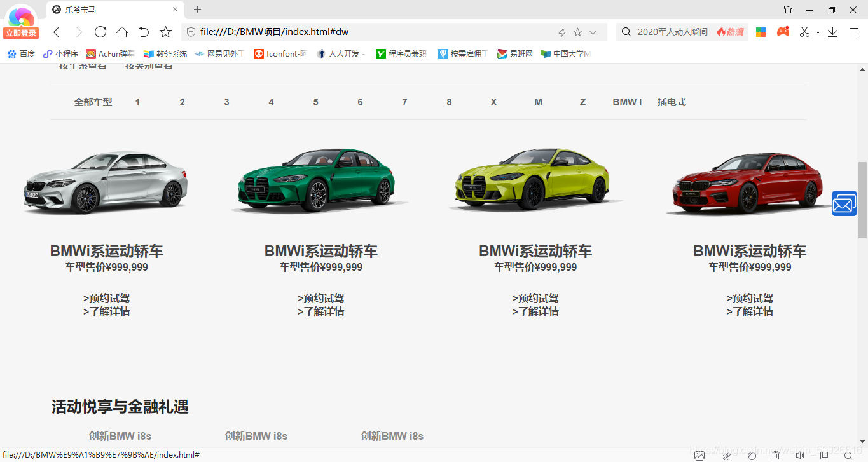Click the undo closed tab arrow icon

tap(144, 32)
